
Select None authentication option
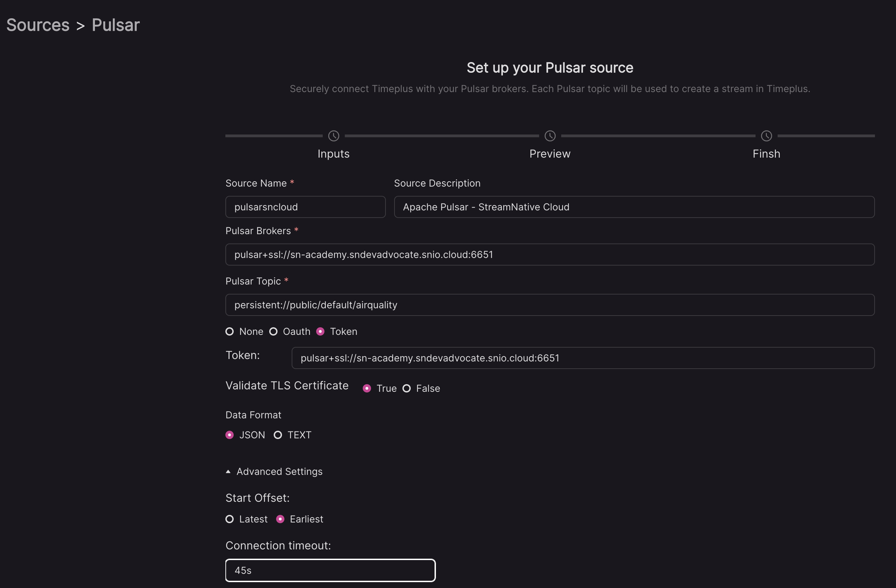pyautogui.click(x=230, y=331)
